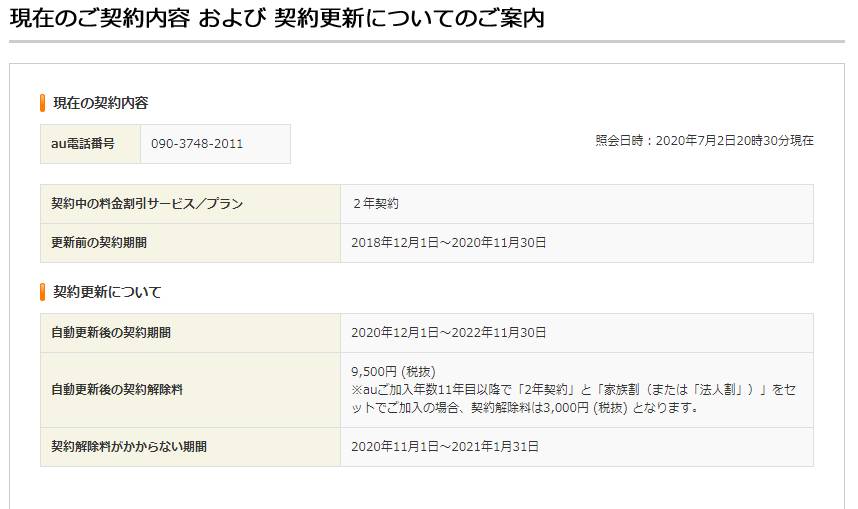Click the 自動更新後の契約期間 row label

(118, 333)
